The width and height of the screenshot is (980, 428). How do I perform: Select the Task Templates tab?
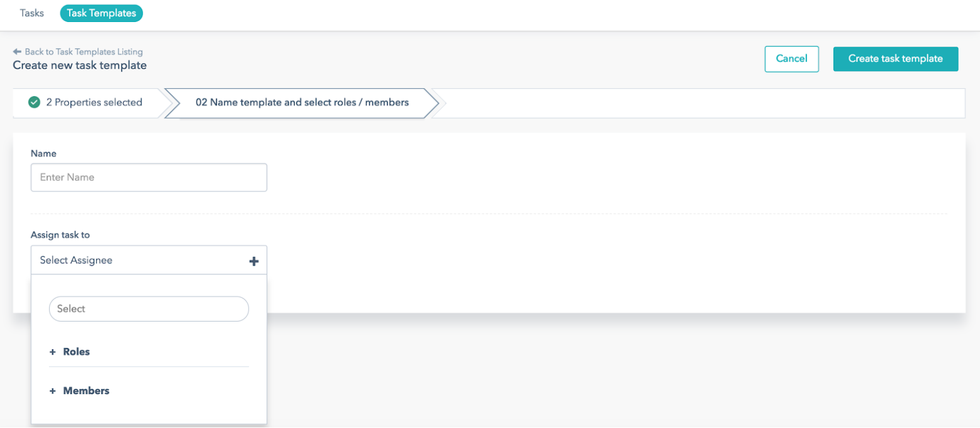101,13
